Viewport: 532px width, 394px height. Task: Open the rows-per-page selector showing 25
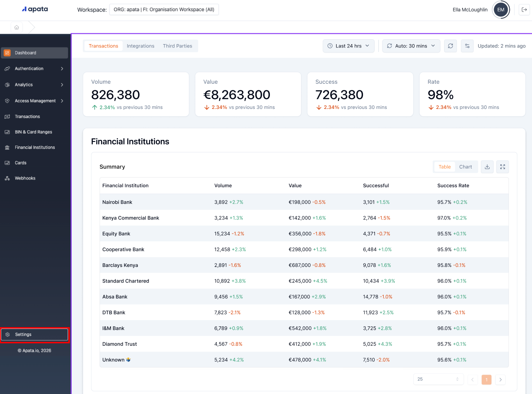(x=438, y=380)
